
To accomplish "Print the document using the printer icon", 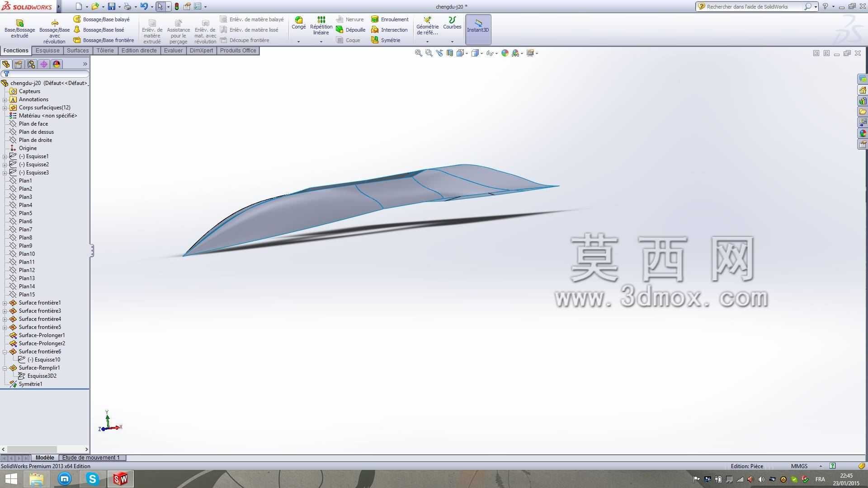I will (127, 6).
